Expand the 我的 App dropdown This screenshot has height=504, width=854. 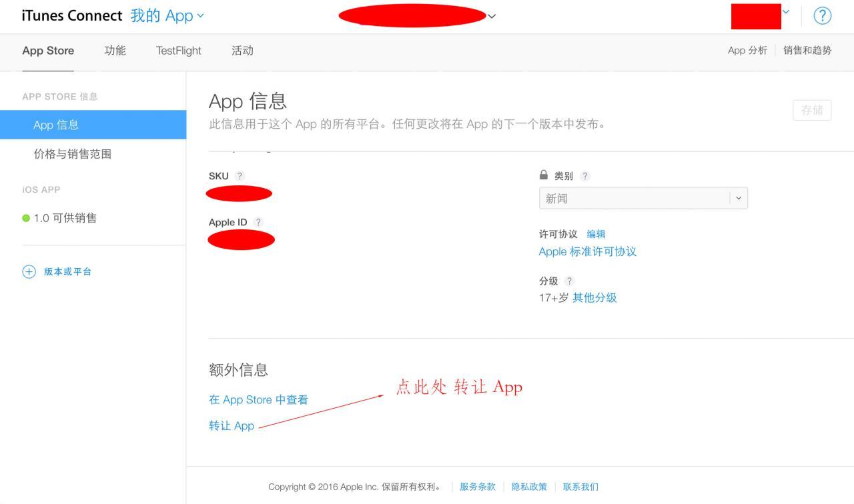point(167,16)
